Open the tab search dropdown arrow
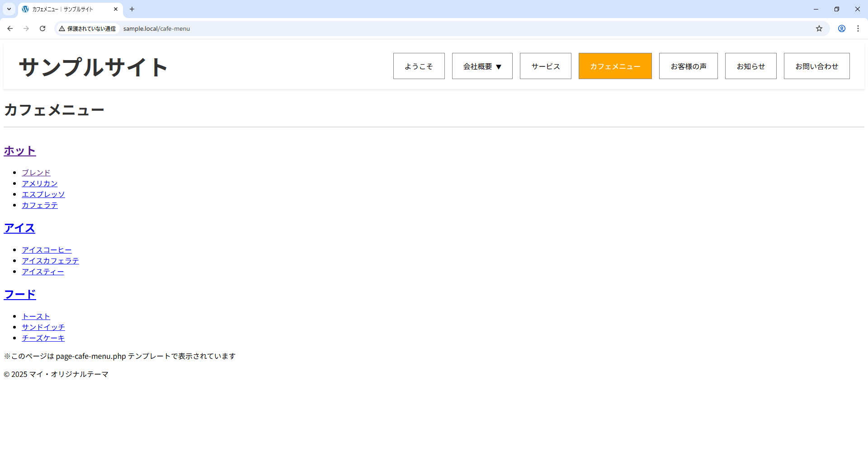868x470 pixels. [x=9, y=9]
